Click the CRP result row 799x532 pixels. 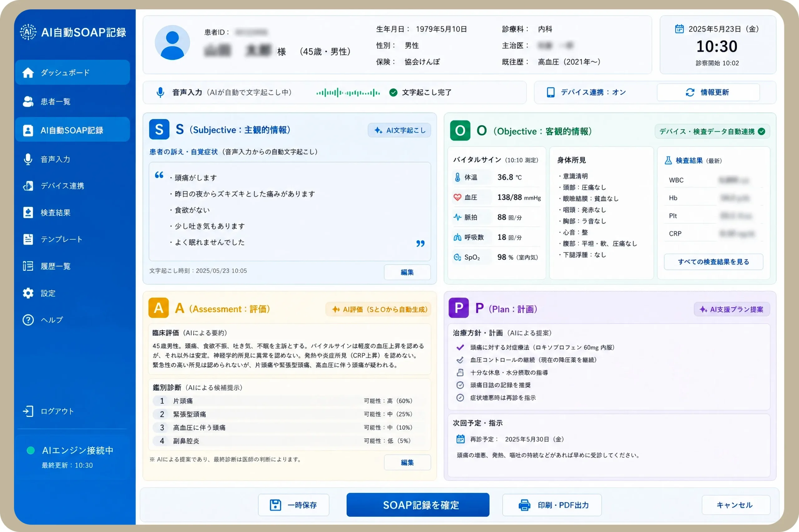(713, 233)
